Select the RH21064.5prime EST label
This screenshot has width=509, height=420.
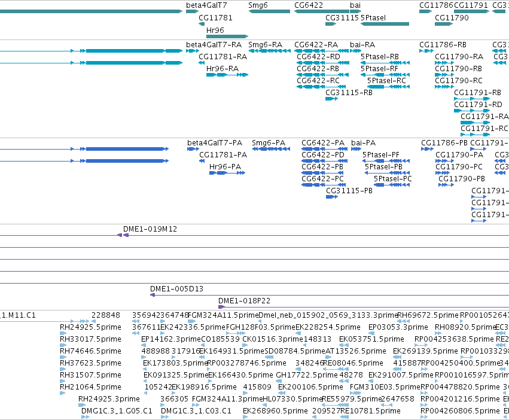coord(90,387)
